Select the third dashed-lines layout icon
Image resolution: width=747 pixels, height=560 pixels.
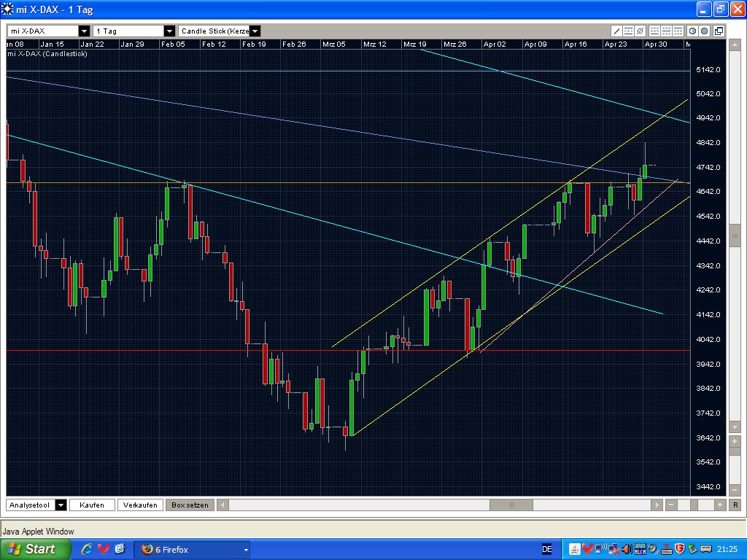678,31
